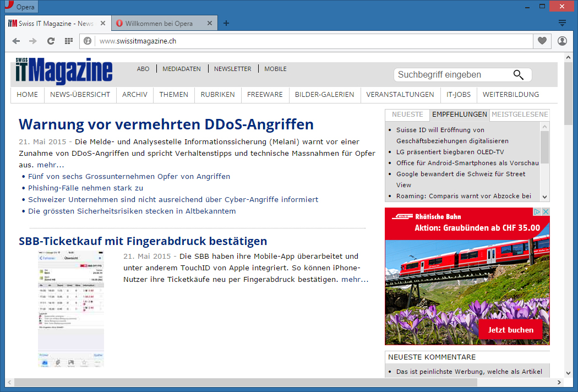Open Die grössten Sicherheitsrisiken link
The height and width of the screenshot is (392, 578).
(x=132, y=211)
